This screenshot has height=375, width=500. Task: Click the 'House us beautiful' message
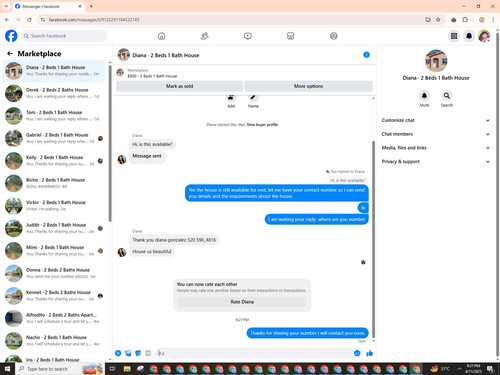pyautogui.click(x=152, y=251)
